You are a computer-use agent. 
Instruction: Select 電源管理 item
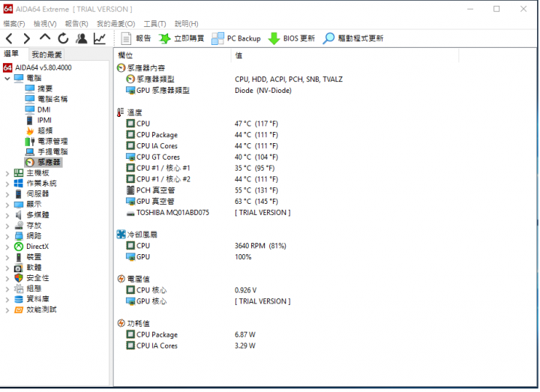coord(46,142)
